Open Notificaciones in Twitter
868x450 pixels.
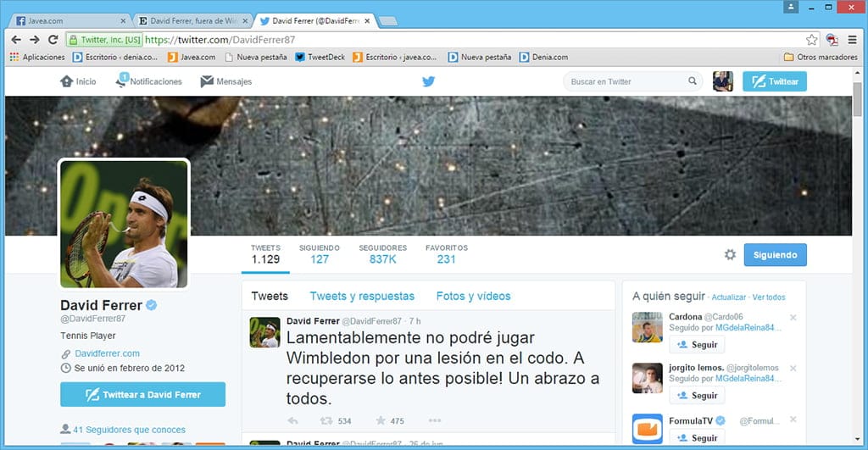(x=148, y=81)
